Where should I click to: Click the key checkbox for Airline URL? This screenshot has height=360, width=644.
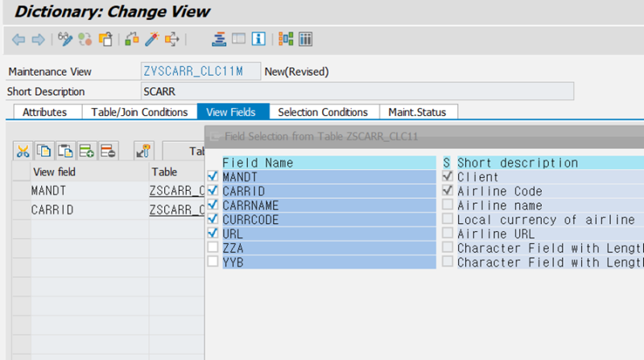click(448, 233)
